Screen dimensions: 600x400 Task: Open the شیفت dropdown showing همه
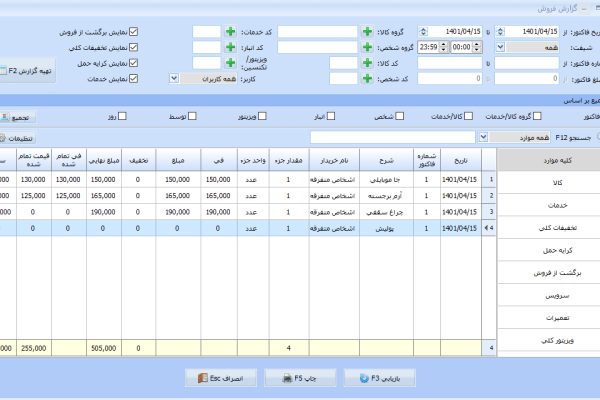[x=500, y=47]
